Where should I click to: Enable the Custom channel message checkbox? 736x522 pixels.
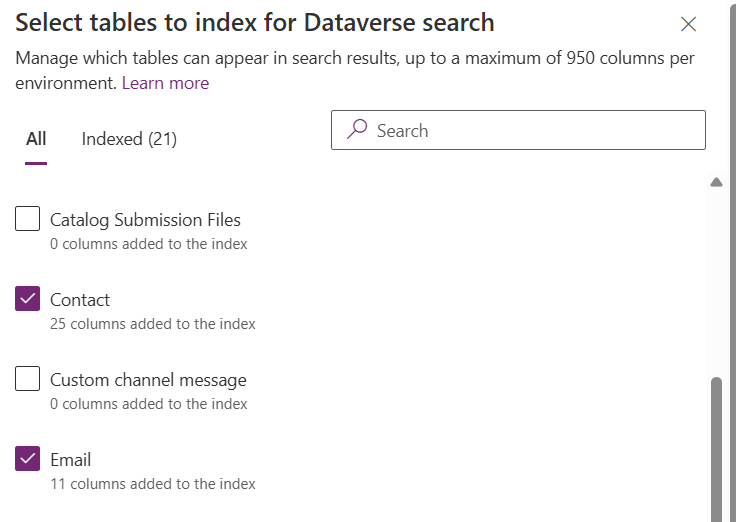(28, 378)
